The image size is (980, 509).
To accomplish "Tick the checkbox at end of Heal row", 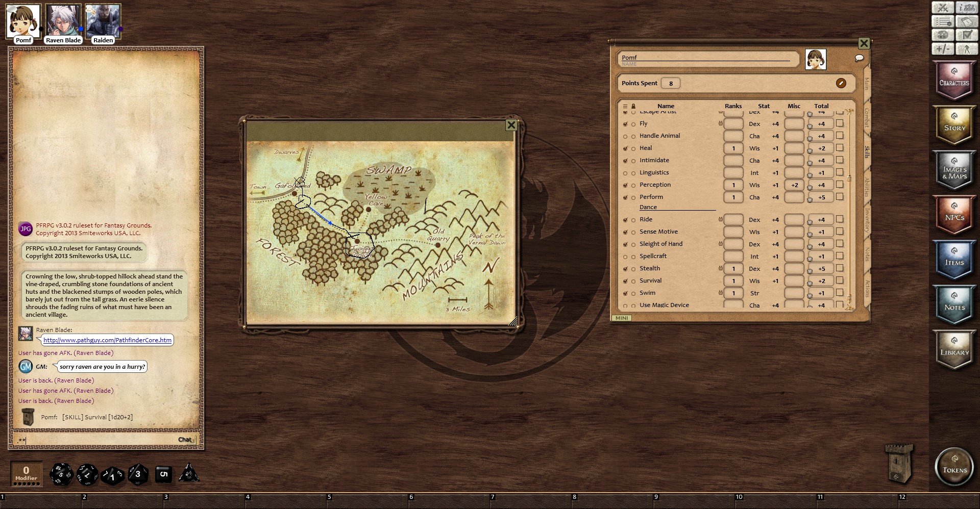I will (x=840, y=148).
